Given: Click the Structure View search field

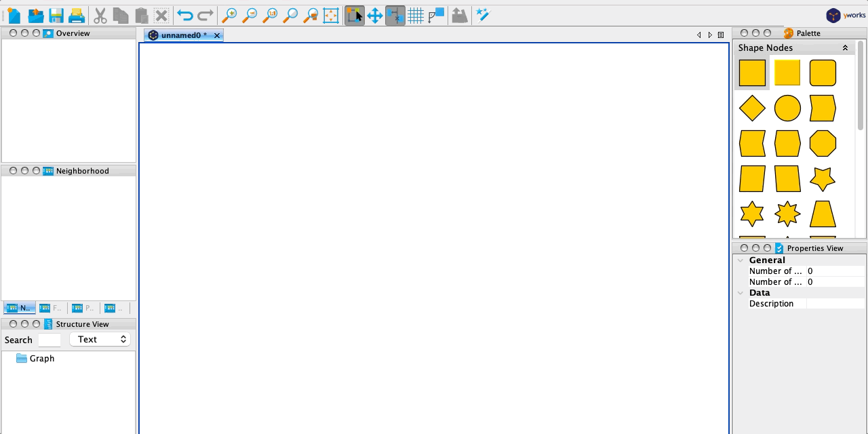Looking at the screenshot, I should coord(50,340).
